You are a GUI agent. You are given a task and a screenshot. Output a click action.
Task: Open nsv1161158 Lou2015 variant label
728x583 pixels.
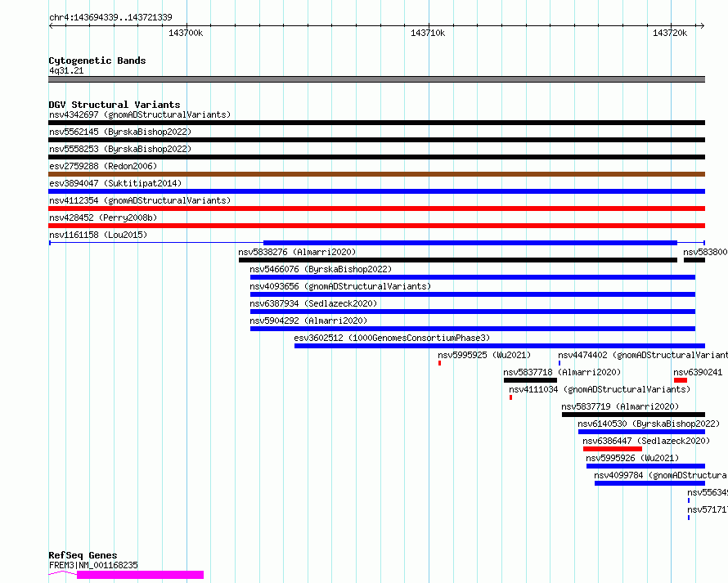(98, 235)
